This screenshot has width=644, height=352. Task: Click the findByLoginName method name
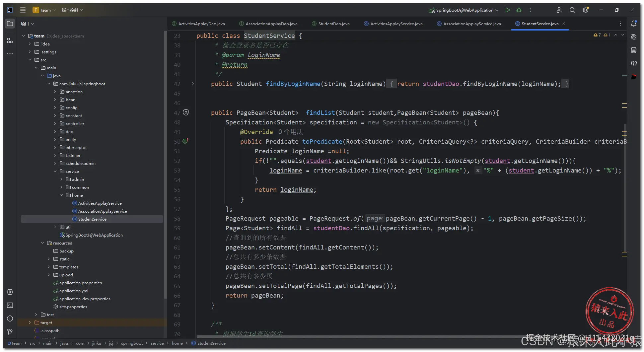293,84
